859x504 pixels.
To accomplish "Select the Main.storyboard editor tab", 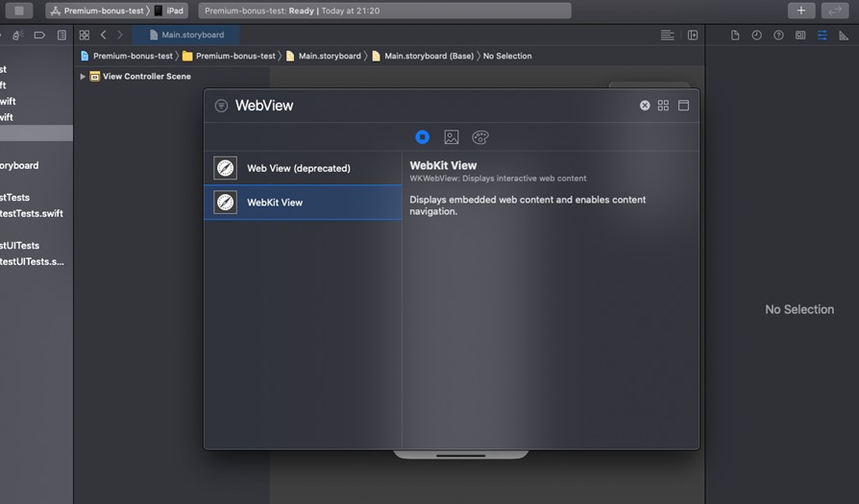I will [x=186, y=35].
